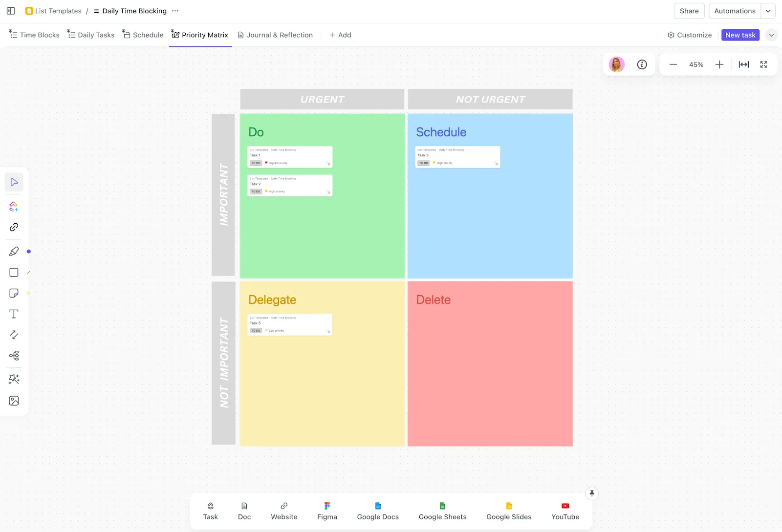Screen dimensions: 782x532
Task: Toggle fullscreen whiteboard mode
Action: [x=763, y=64]
